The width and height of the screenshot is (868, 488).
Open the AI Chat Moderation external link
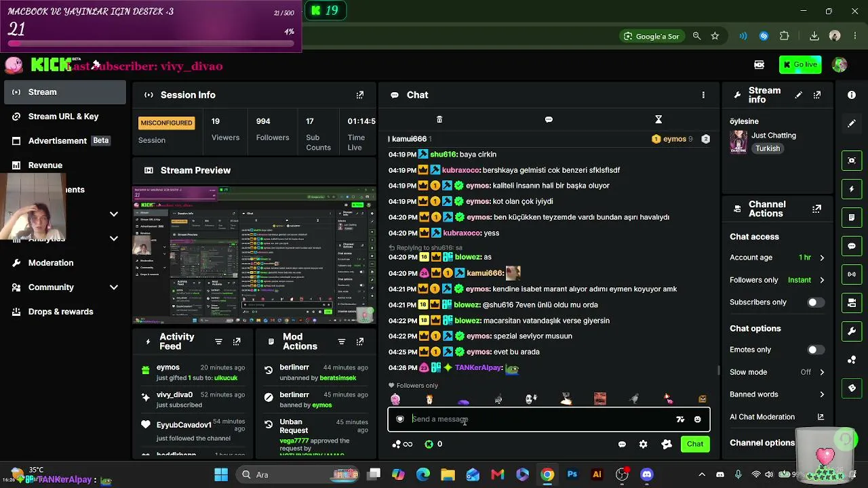click(x=821, y=417)
